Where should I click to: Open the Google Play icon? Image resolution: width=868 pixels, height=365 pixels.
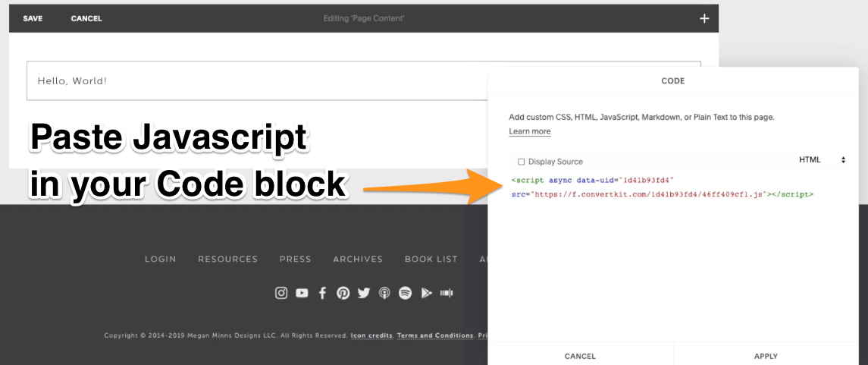tap(426, 293)
